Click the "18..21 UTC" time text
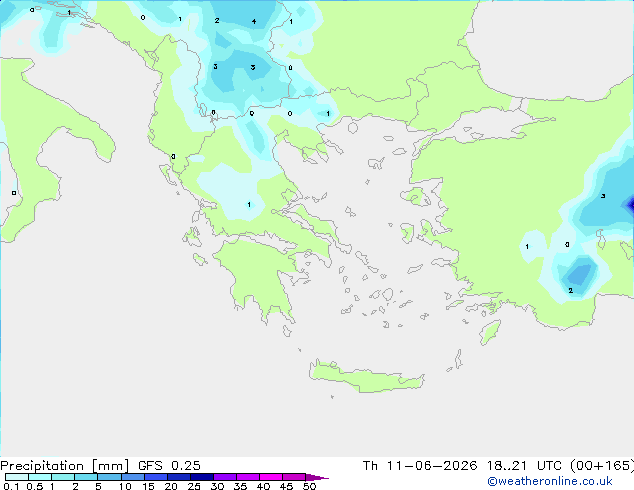634x490 pixels. [524, 466]
